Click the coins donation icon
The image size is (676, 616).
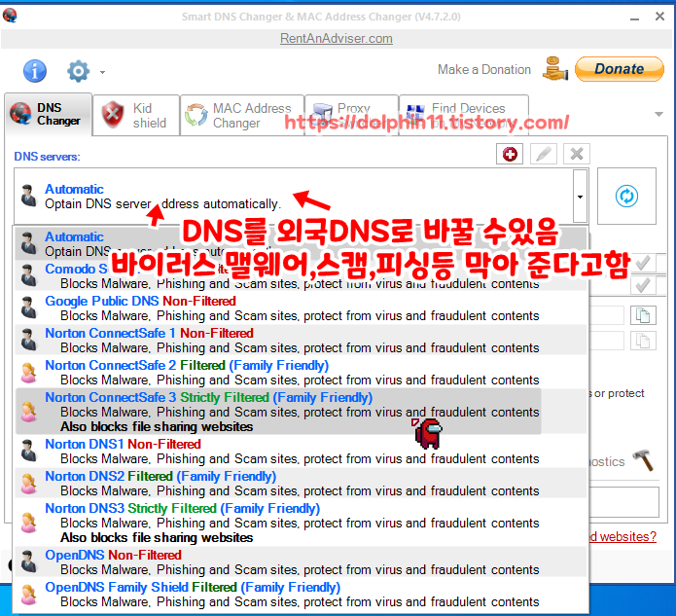click(x=554, y=69)
